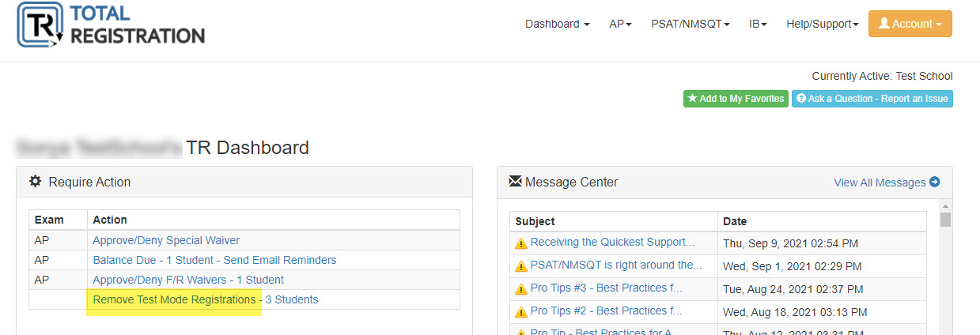Open message PSAT/NMSQT is right around the
The width and height of the screenshot is (980, 335).
point(616,265)
